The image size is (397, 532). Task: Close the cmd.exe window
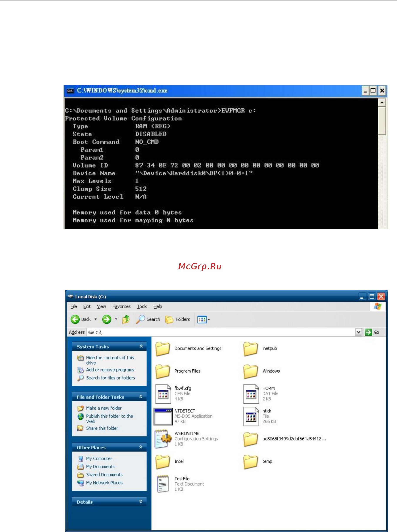click(x=382, y=91)
